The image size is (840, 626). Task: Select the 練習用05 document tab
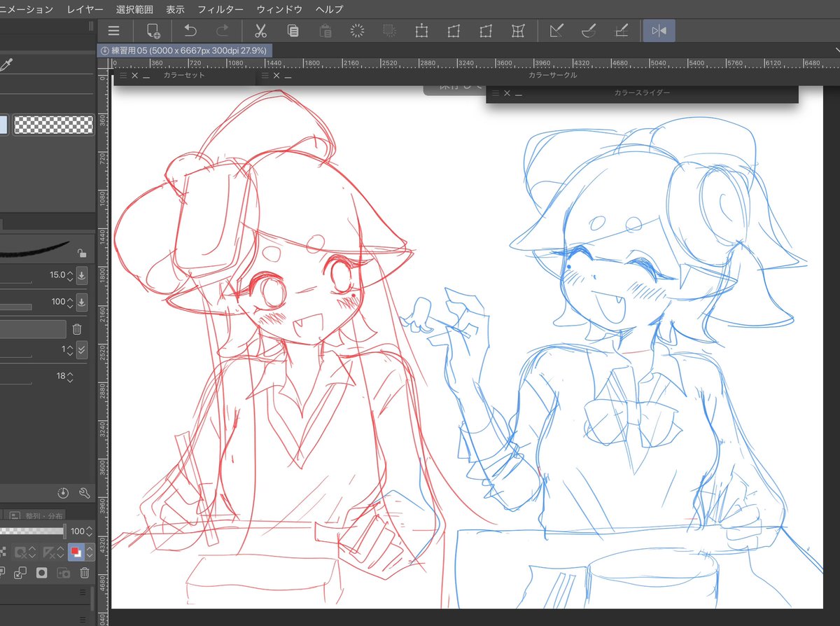tap(185, 50)
